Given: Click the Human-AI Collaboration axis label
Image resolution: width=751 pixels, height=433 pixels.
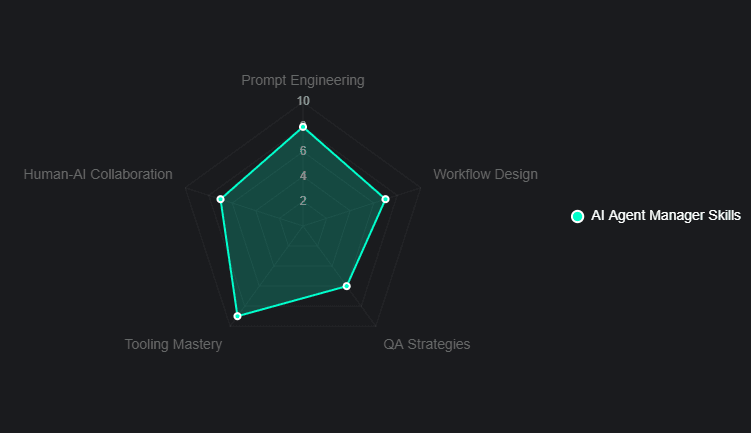Looking at the screenshot, I should pos(98,174).
